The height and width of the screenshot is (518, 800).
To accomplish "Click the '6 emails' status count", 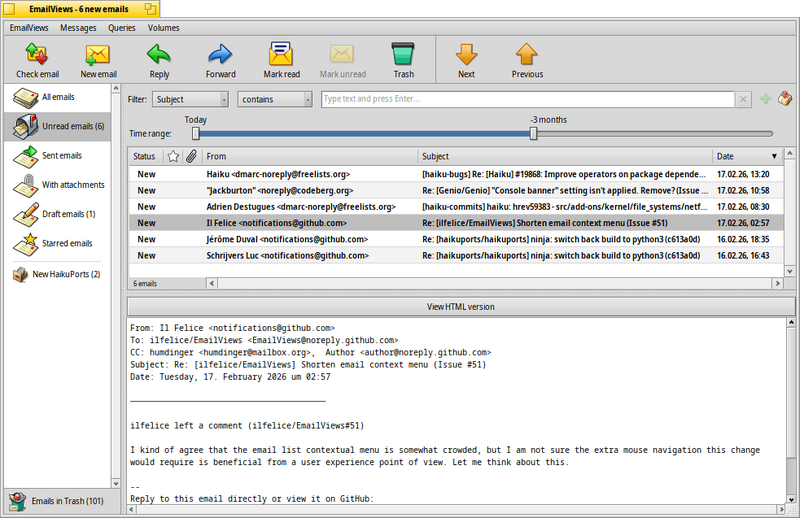I will (145, 284).
